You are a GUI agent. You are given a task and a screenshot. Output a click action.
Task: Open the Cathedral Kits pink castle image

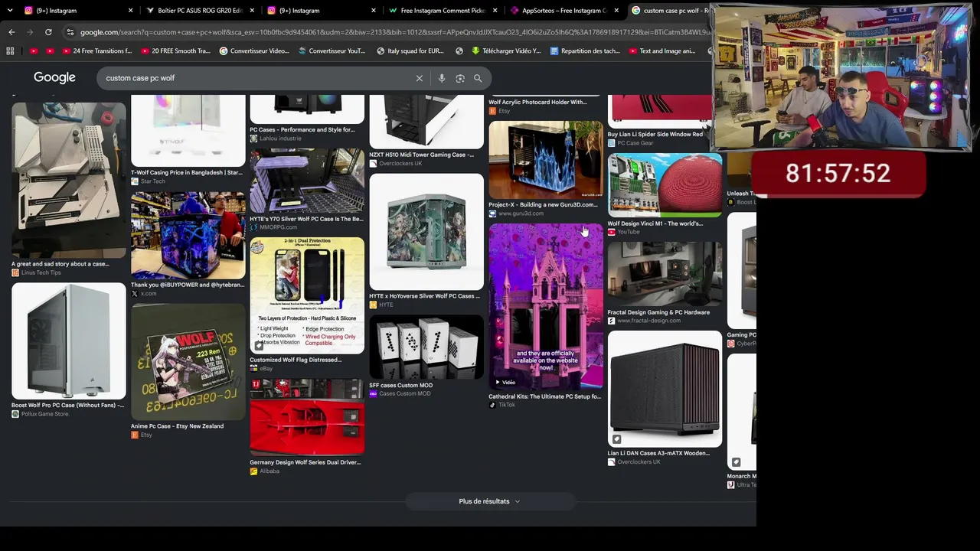(x=546, y=306)
